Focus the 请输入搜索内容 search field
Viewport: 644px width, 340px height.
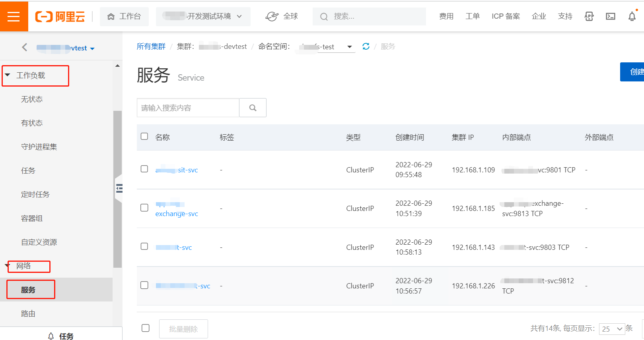188,108
